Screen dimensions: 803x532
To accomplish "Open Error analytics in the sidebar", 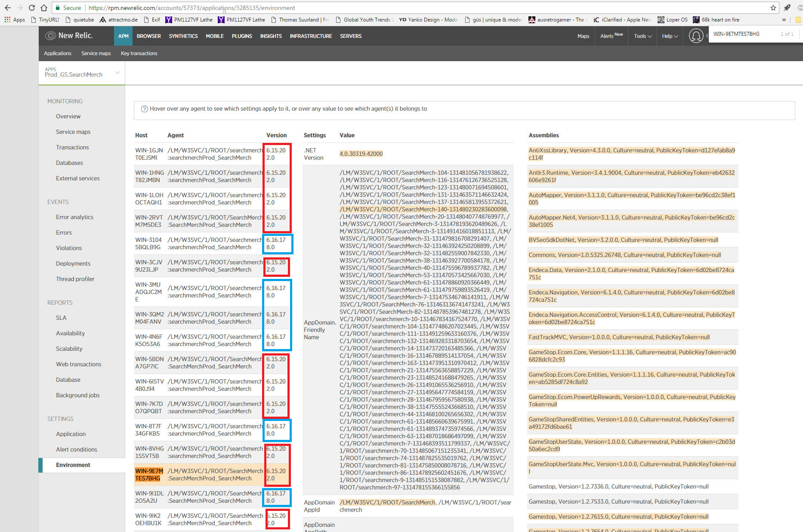I will click(x=74, y=217).
